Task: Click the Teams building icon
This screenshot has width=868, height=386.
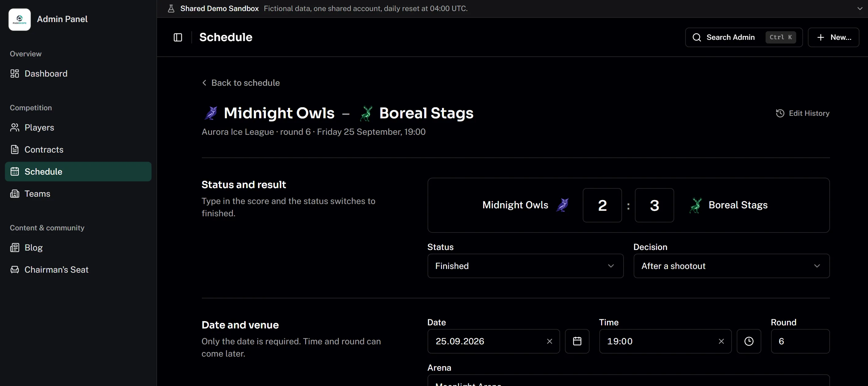Action: click(14, 194)
